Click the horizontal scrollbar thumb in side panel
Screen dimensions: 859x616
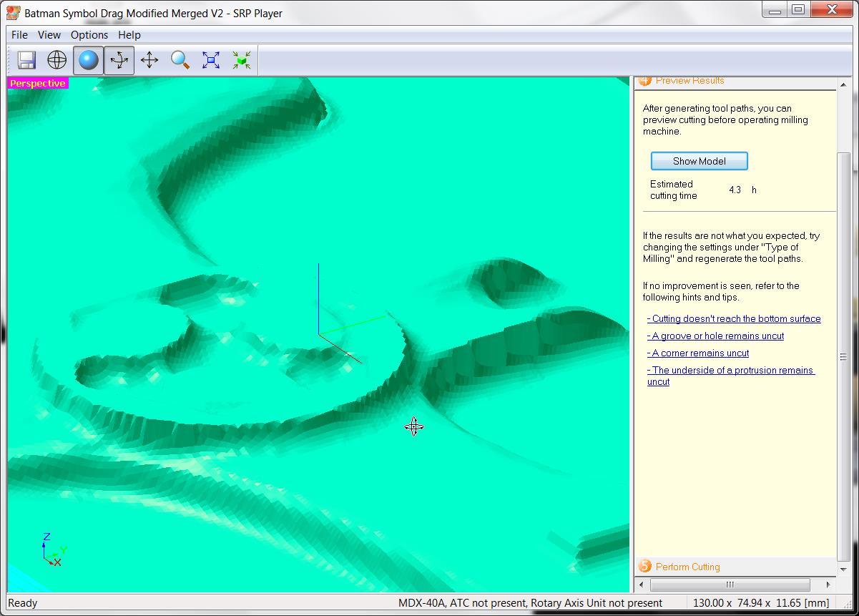coord(730,585)
